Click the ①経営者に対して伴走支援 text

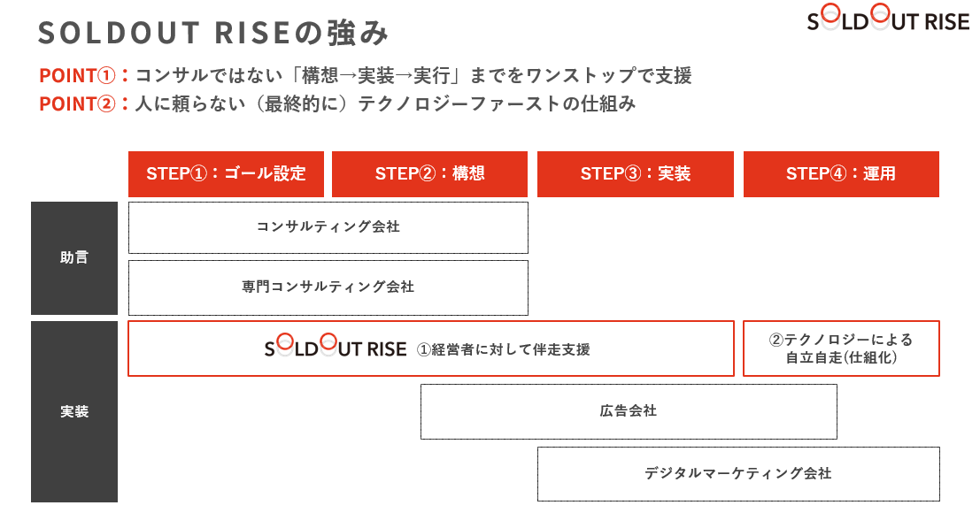504,349
